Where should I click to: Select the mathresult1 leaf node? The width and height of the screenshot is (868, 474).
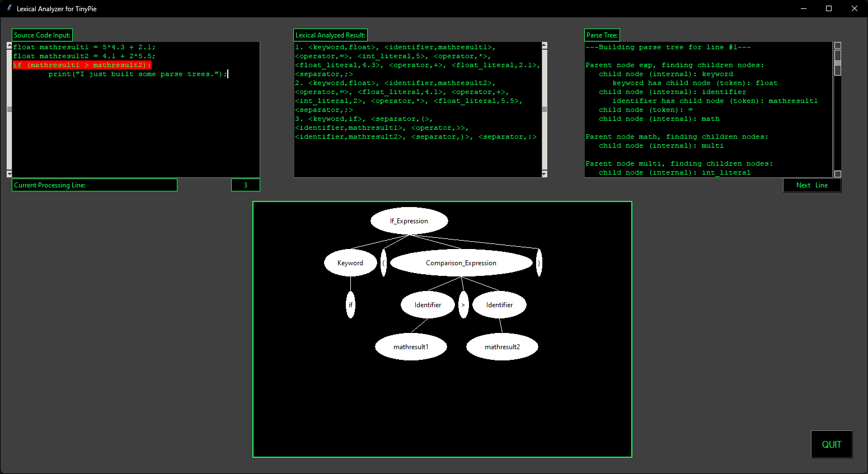(x=411, y=347)
